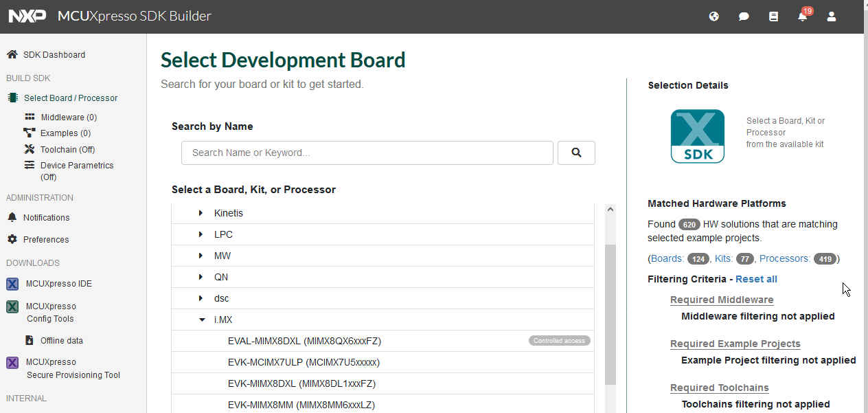Click the Middleware filter icon
The width and height of the screenshot is (868, 413).
pos(30,116)
